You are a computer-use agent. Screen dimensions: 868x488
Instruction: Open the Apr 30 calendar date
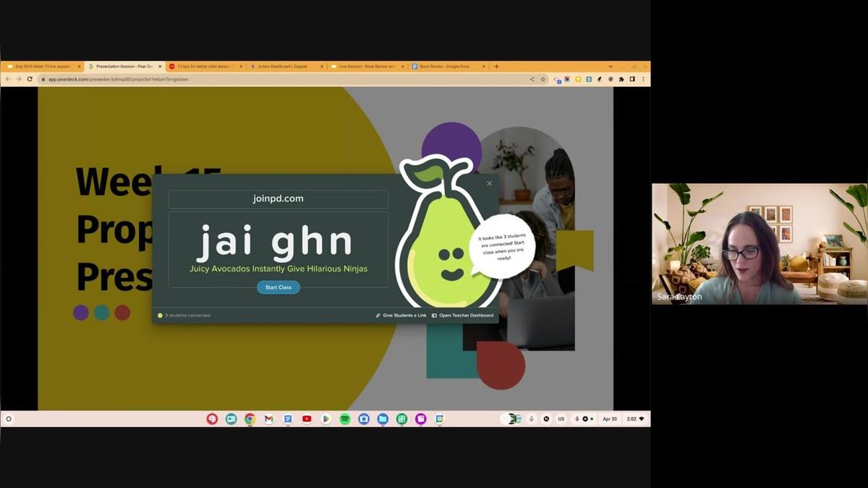(610, 418)
